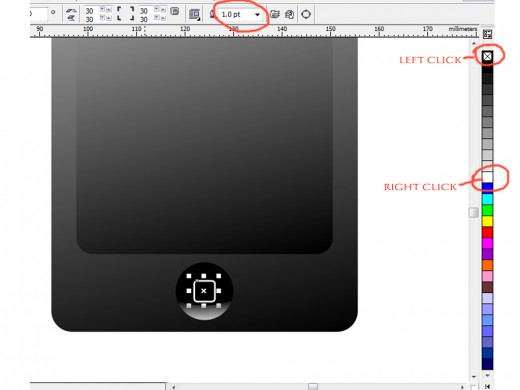Click the center X of selected square

coord(204,291)
